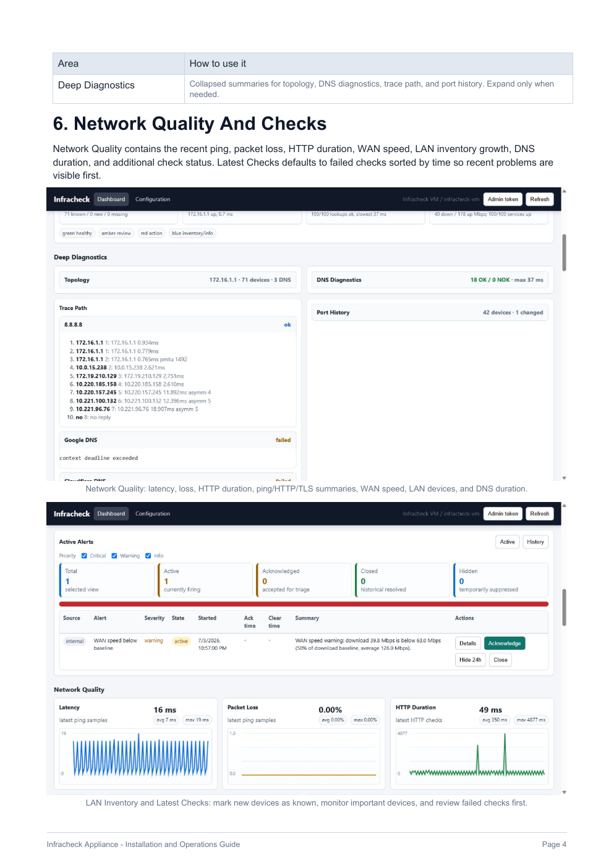Viewport: 614px width, 868px height.
Task: Click Admin token button in Active Alerts screenshot
Action: pyautogui.click(x=503, y=514)
